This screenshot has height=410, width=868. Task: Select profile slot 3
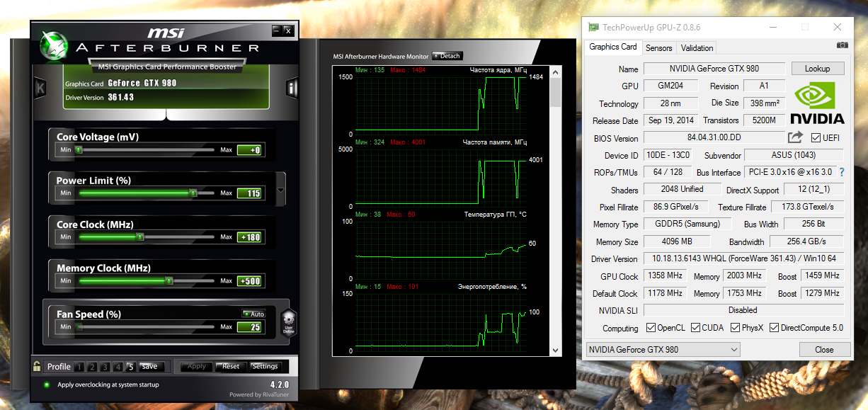point(105,367)
